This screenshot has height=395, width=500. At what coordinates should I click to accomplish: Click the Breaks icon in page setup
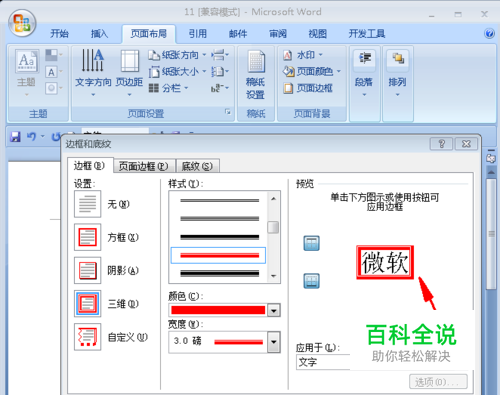pos(220,55)
